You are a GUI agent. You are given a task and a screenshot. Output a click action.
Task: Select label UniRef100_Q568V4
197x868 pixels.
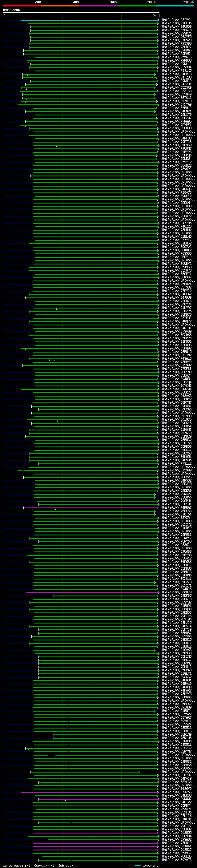[177, 284]
